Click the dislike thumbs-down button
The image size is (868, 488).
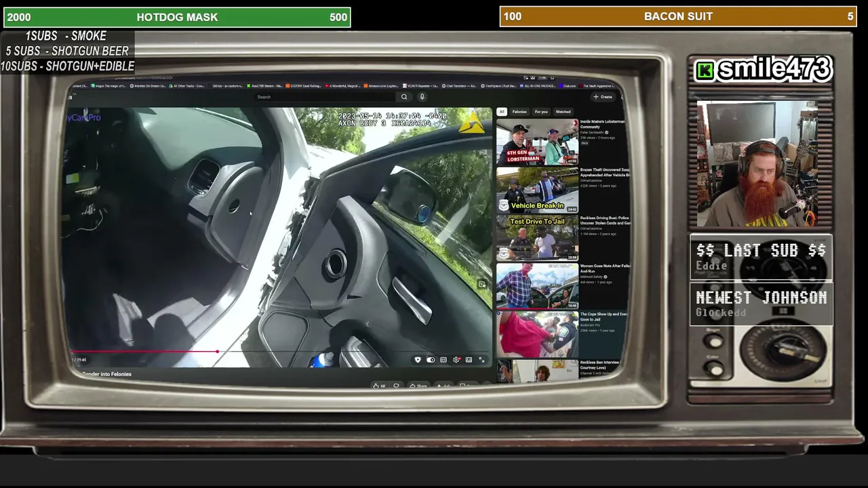pyautogui.click(x=397, y=386)
